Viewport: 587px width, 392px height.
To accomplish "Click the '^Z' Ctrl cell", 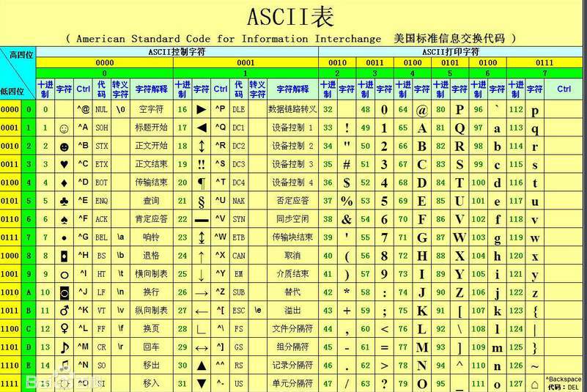I will [x=220, y=292].
